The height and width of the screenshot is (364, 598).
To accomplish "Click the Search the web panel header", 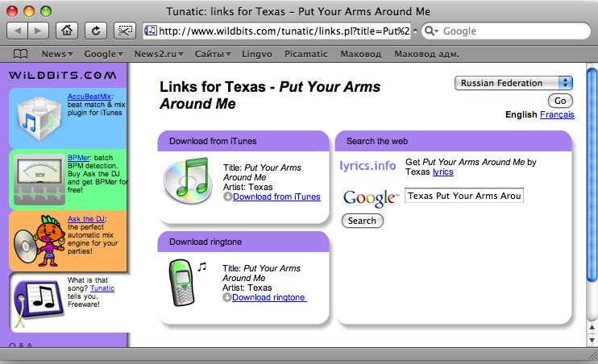I will pos(454,141).
